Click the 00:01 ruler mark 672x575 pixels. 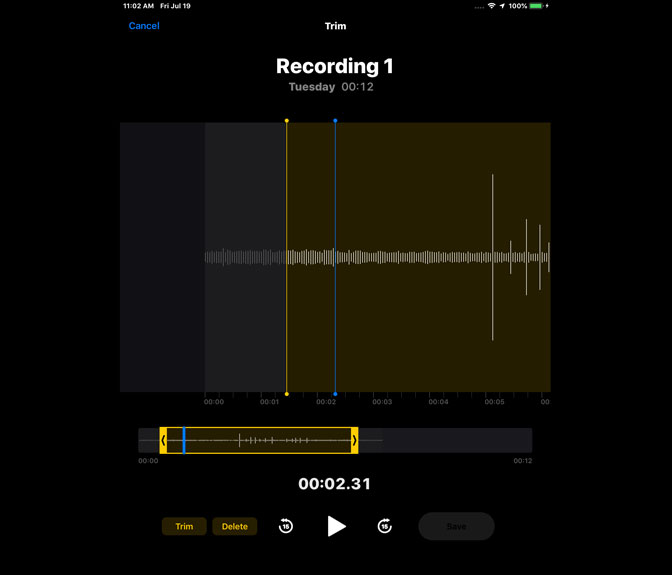point(270,402)
